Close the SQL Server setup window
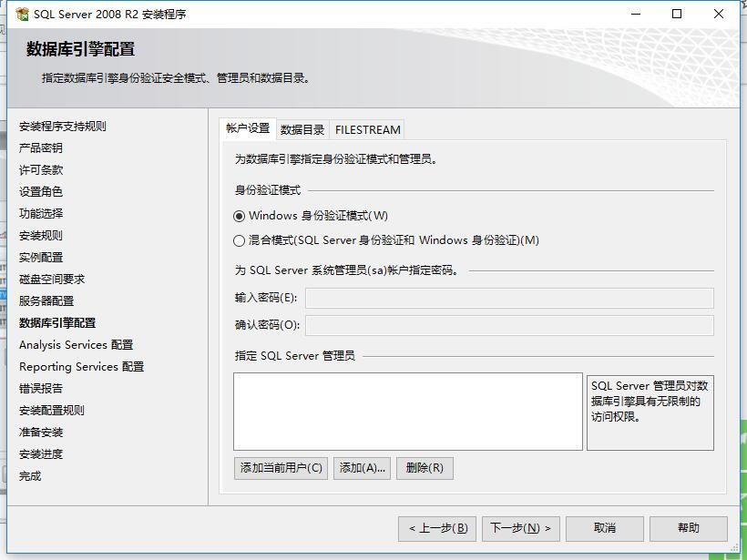The height and width of the screenshot is (560, 747). tap(719, 14)
